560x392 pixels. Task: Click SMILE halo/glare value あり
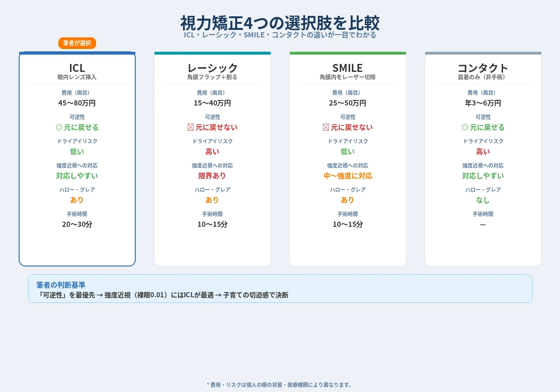point(348,200)
